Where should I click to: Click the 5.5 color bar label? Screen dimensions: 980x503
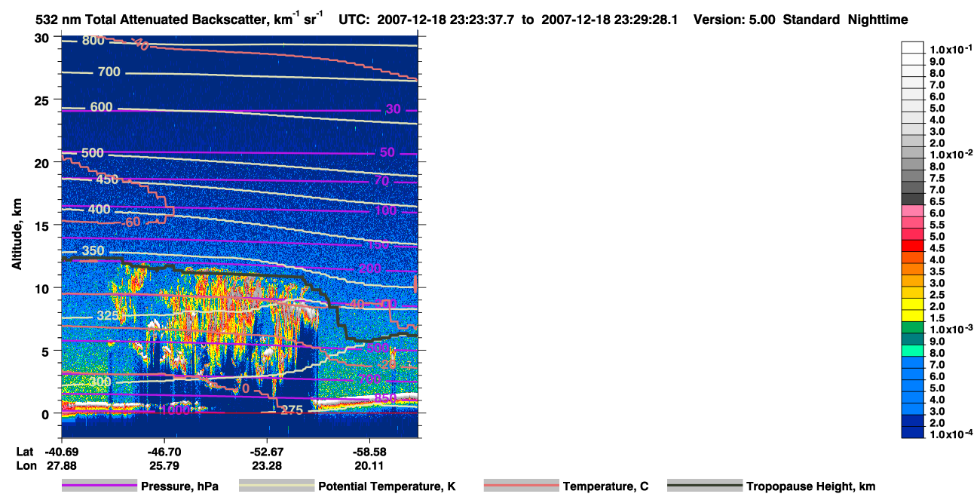pos(938,225)
